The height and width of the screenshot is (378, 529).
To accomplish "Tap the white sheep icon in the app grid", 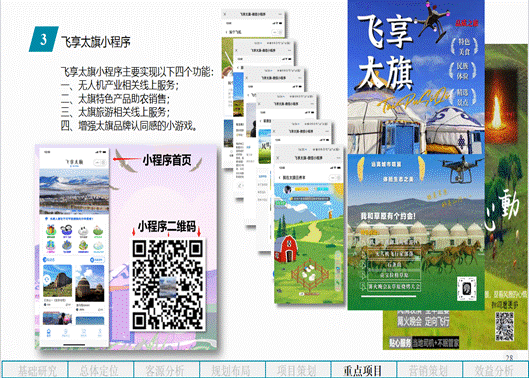I will click(x=83, y=231).
